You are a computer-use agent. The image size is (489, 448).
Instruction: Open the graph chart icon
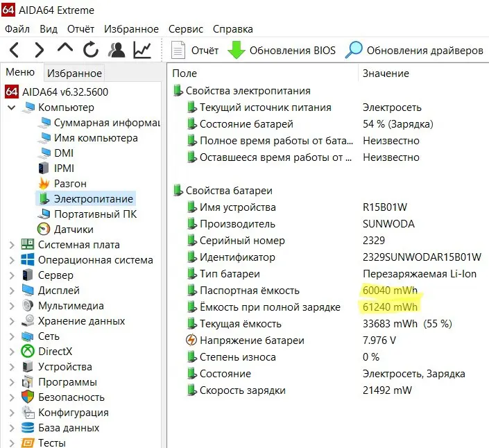[x=142, y=50]
